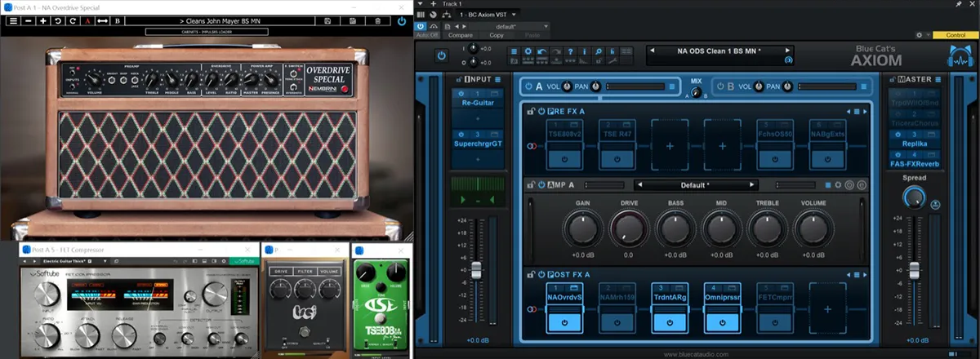The width and height of the screenshot is (980, 359).
Task: Adjust the A/B MIX knob
Action: 697,93
